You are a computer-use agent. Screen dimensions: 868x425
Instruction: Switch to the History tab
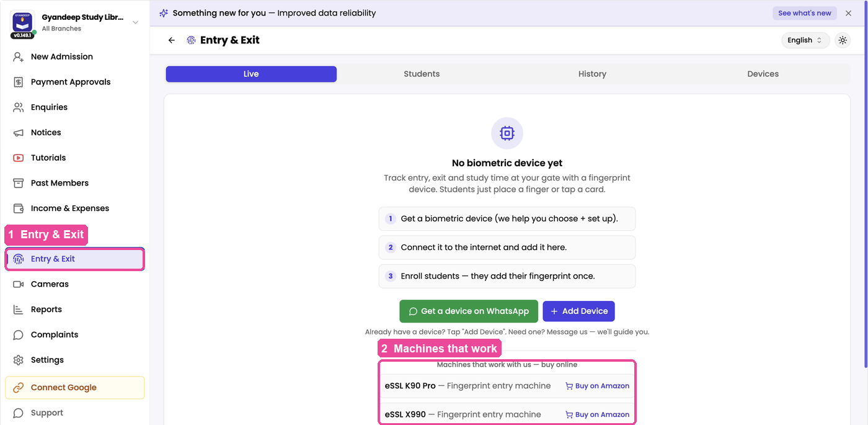[x=592, y=74]
